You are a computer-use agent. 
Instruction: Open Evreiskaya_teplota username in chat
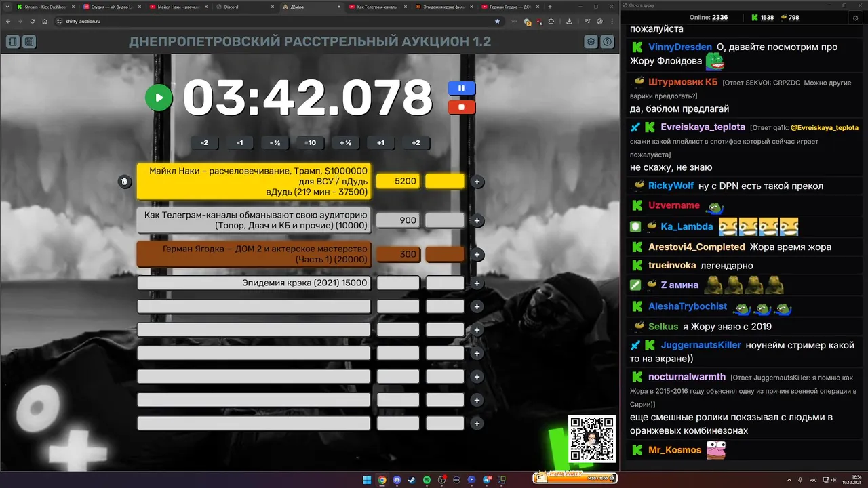(703, 127)
